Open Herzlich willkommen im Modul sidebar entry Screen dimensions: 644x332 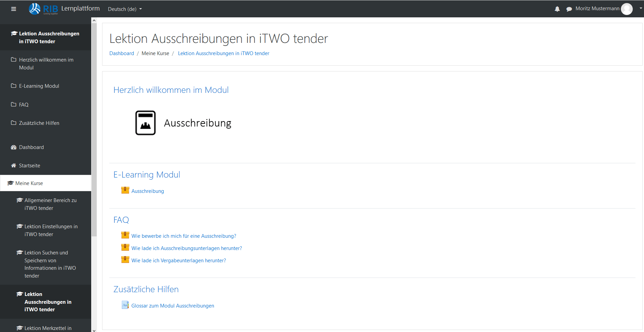[x=46, y=64]
